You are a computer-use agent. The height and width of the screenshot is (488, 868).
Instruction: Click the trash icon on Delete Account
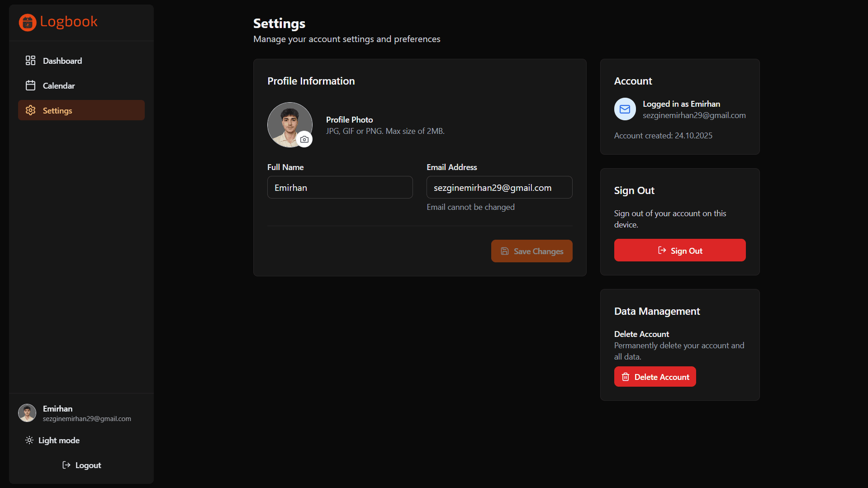click(x=626, y=377)
